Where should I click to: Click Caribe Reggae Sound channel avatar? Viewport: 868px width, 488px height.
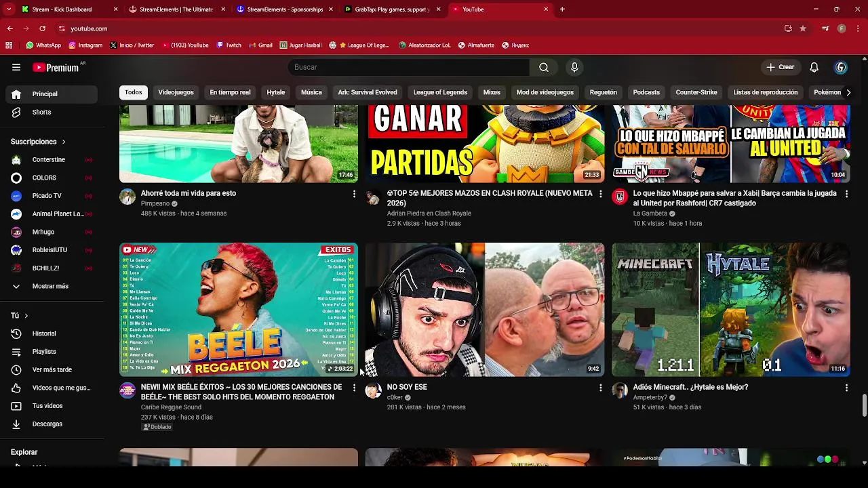coord(127,390)
